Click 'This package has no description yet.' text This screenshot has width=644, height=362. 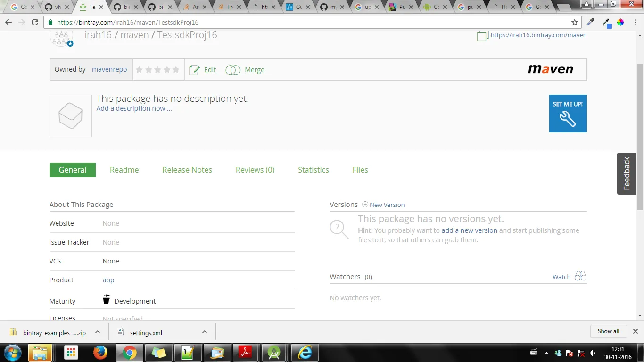click(x=173, y=99)
